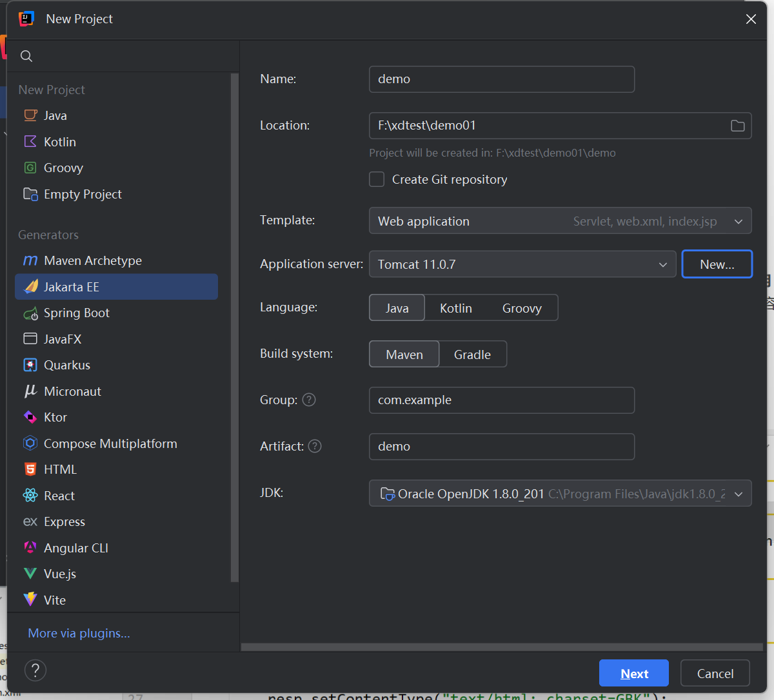Select the Maven Archetype generator
This screenshot has width=774, height=700.
[116, 260]
